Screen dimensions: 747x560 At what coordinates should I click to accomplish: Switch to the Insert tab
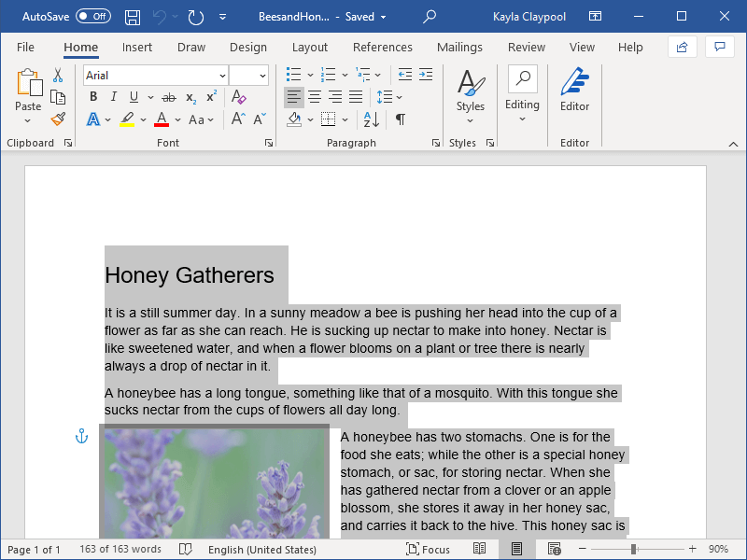[x=137, y=48]
